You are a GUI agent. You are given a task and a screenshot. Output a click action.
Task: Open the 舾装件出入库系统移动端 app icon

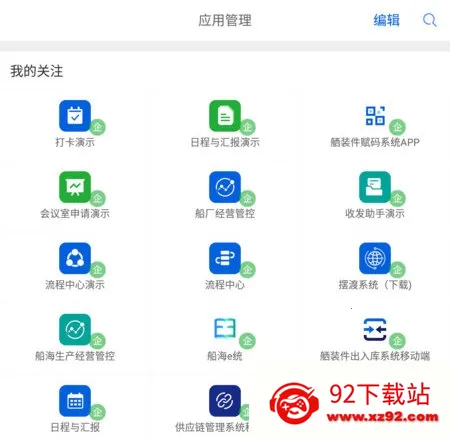(375, 330)
